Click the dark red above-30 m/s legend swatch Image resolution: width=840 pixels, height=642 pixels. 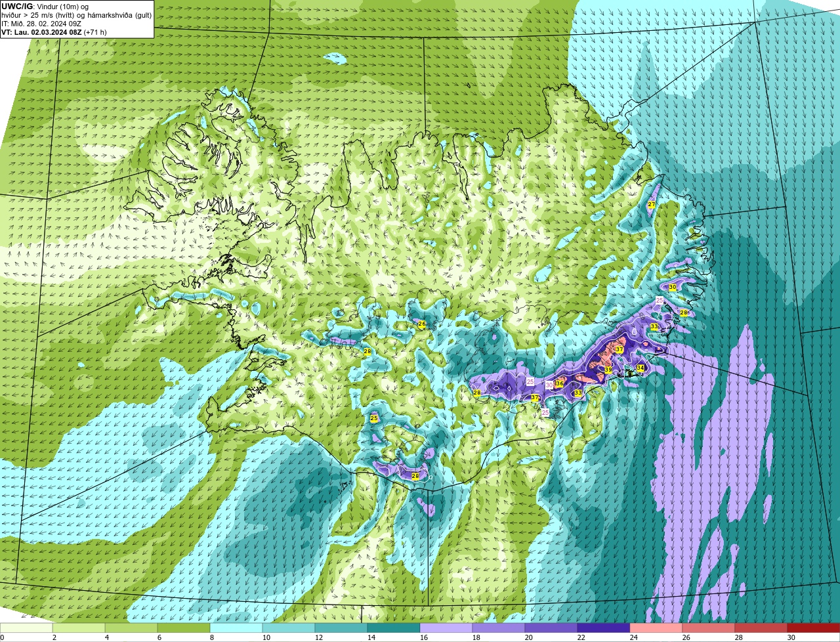tap(814, 628)
